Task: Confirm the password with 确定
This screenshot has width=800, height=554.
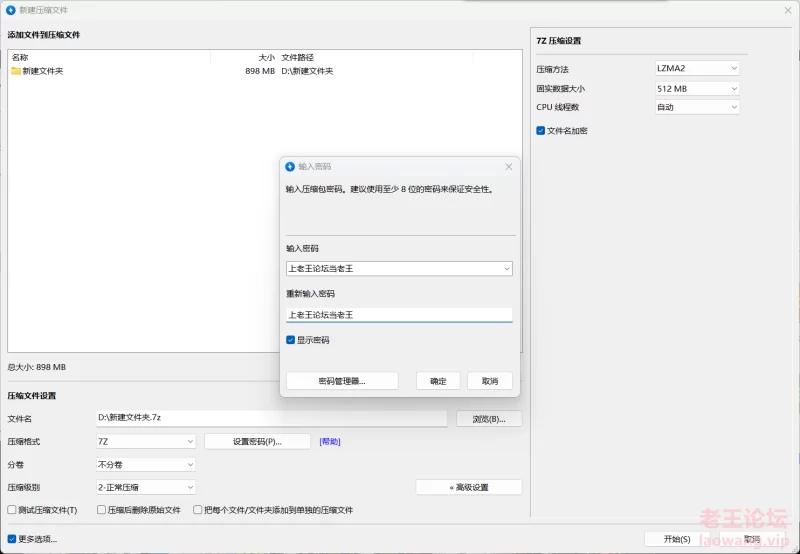Action: coord(438,381)
